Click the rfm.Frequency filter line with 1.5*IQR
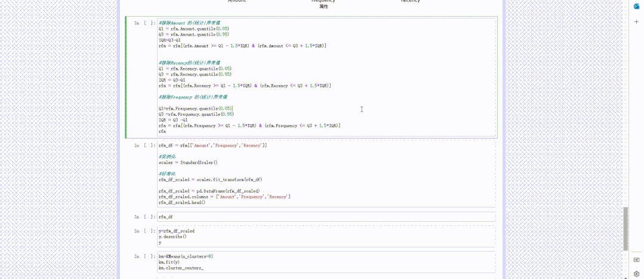 (x=249, y=126)
